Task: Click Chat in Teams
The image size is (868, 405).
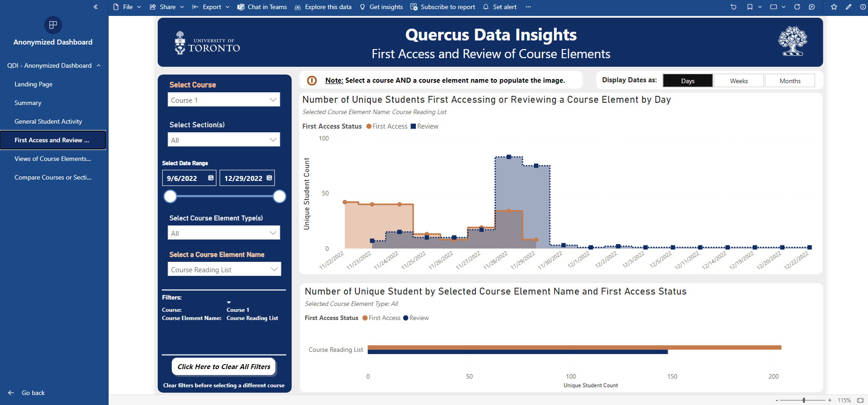Action: [x=262, y=7]
